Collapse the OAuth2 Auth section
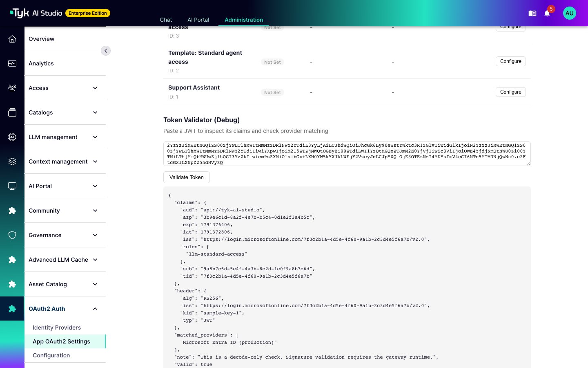The height and width of the screenshot is (368, 588). point(95,309)
